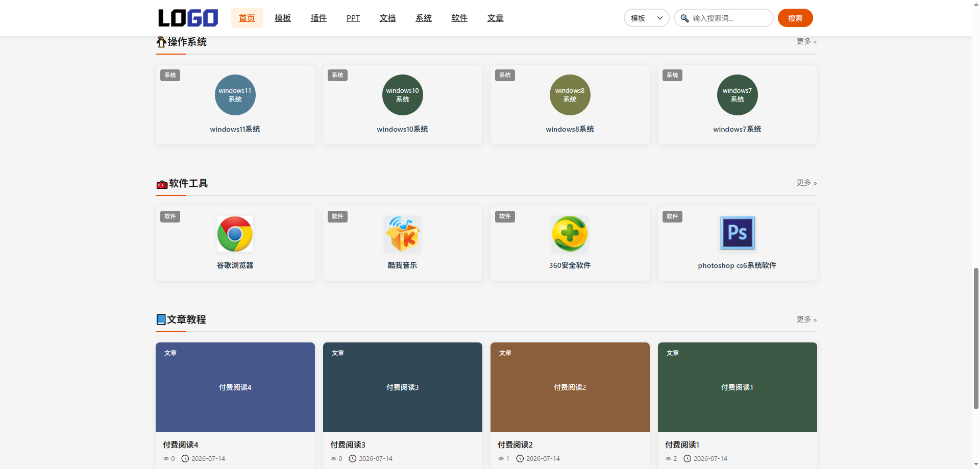Open the windows10 系统 circle icon

point(403,95)
